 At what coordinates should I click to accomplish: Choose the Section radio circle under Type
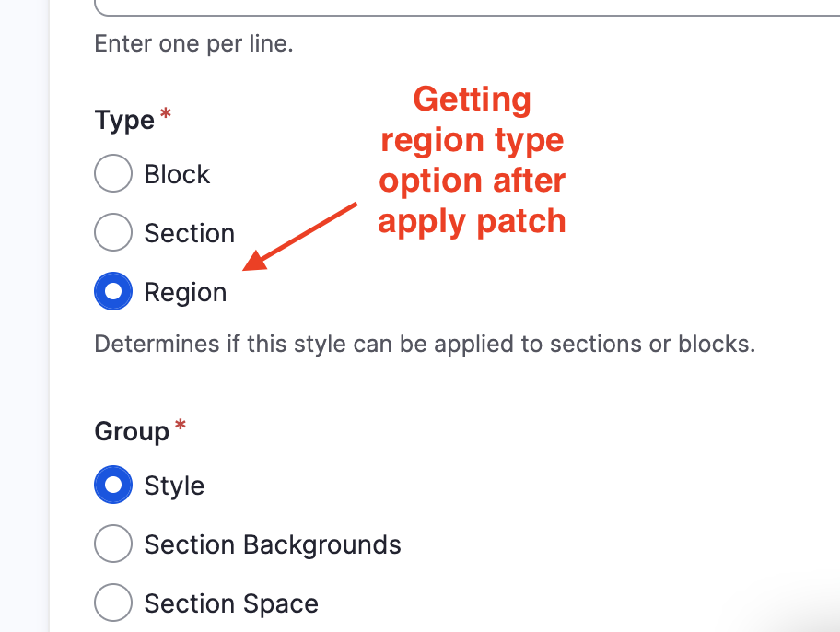coord(113,233)
